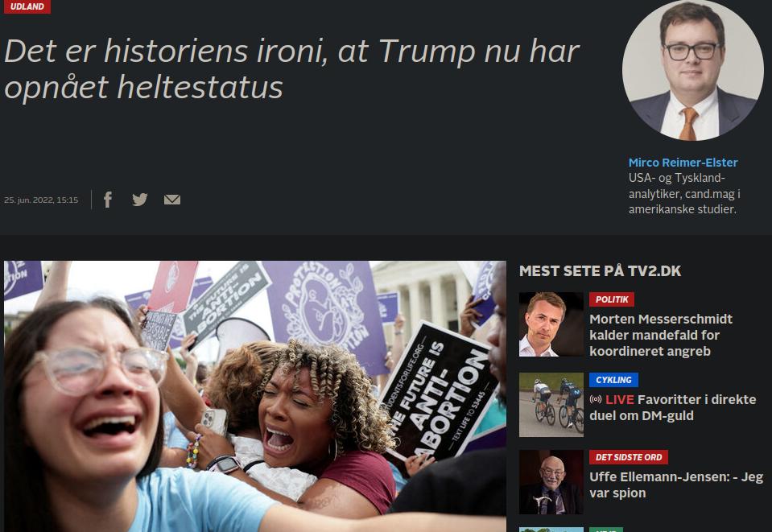Click the article date 25. jun. 2022
The height and width of the screenshot is (532, 772).
click(x=41, y=200)
